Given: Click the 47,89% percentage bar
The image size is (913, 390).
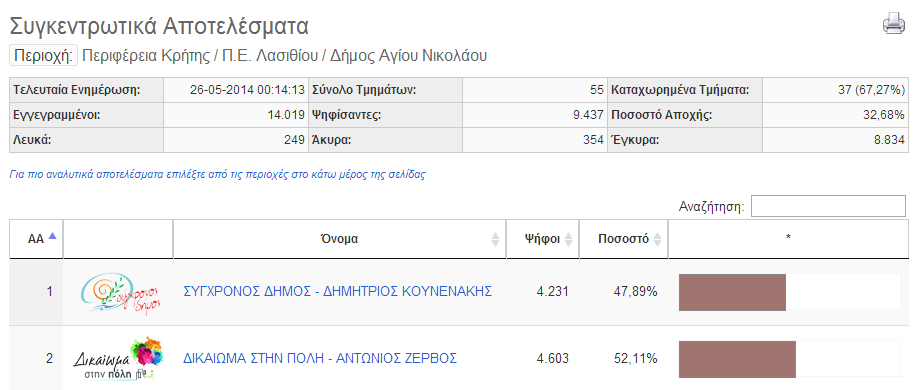Looking at the screenshot, I should tap(732, 292).
